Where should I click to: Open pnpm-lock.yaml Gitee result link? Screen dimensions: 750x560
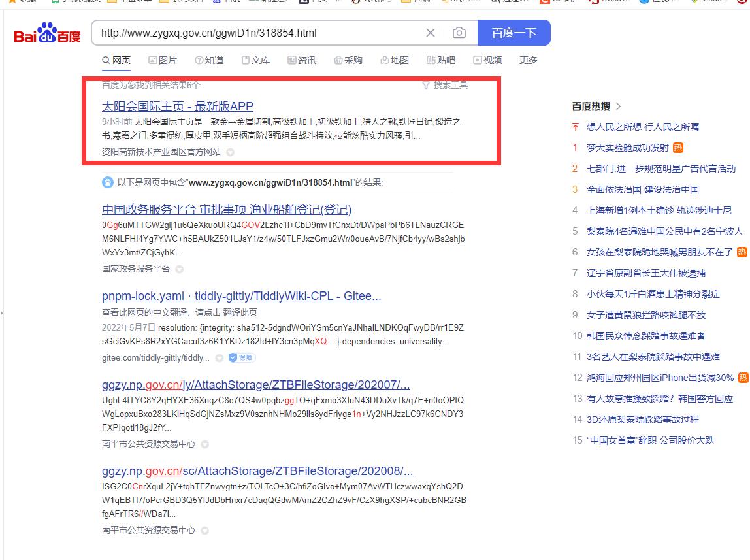(241, 296)
